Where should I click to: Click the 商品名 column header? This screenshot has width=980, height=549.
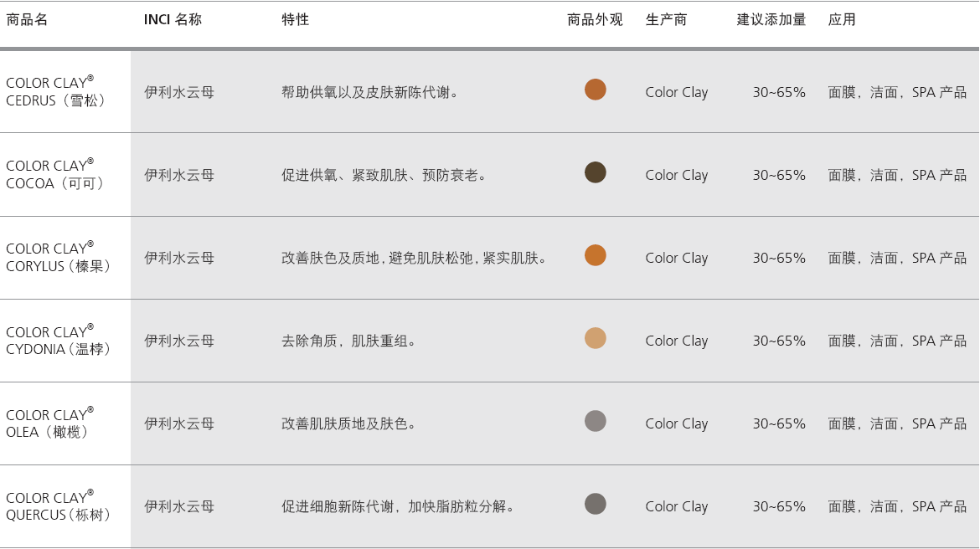click(x=27, y=19)
